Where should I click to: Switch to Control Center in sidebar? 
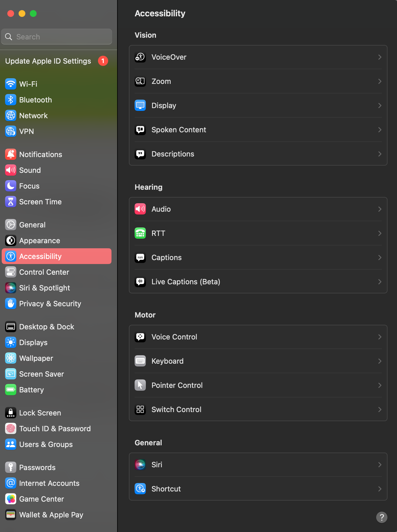[x=57, y=272]
